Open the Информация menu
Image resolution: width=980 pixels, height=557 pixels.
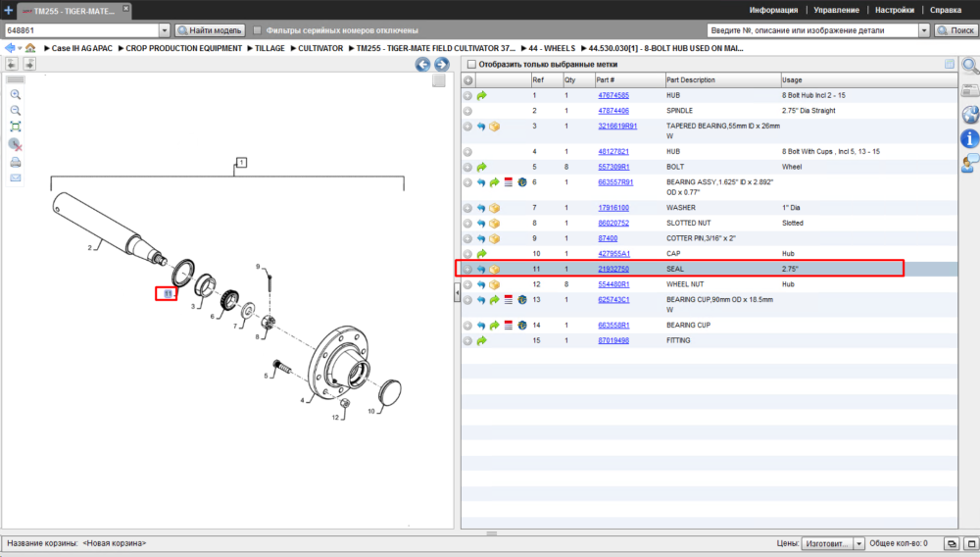(773, 10)
